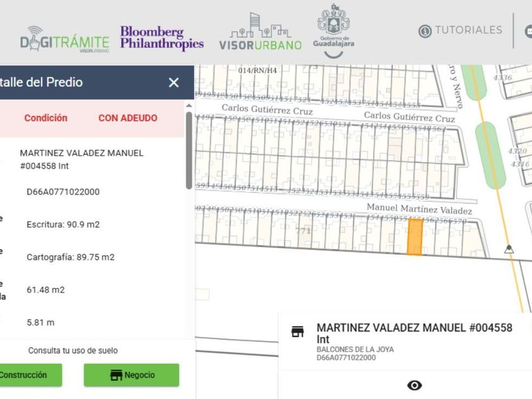532x399 pixels.
Task: Select the Cartografía: 89.75 m2 value
Action: click(x=70, y=257)
